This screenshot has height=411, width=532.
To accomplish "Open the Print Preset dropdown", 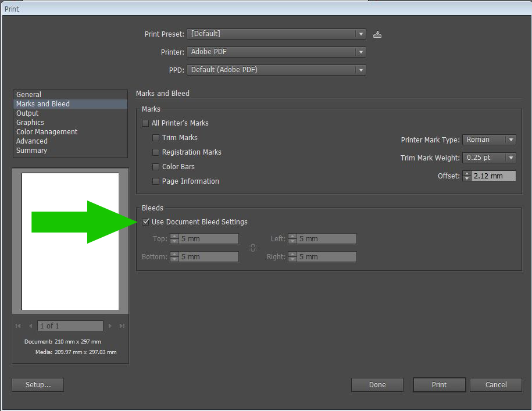I will pos(276,34).
